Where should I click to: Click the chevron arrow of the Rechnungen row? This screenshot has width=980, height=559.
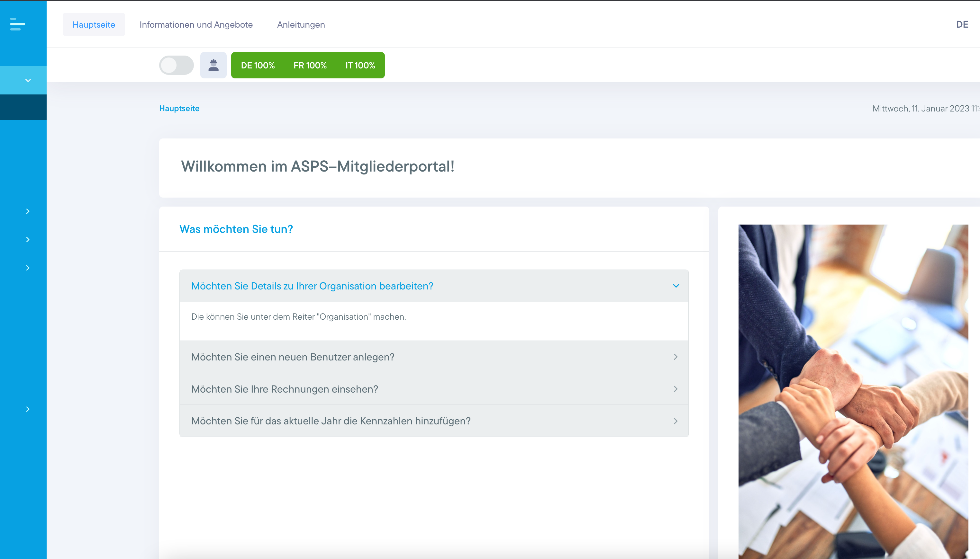tap(676, 389)
